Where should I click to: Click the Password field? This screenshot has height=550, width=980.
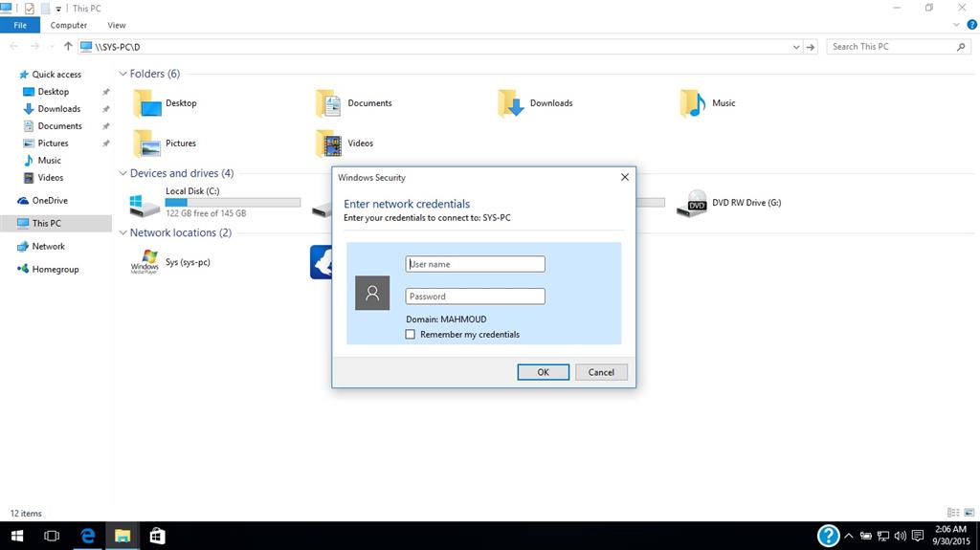coord(475,297)
